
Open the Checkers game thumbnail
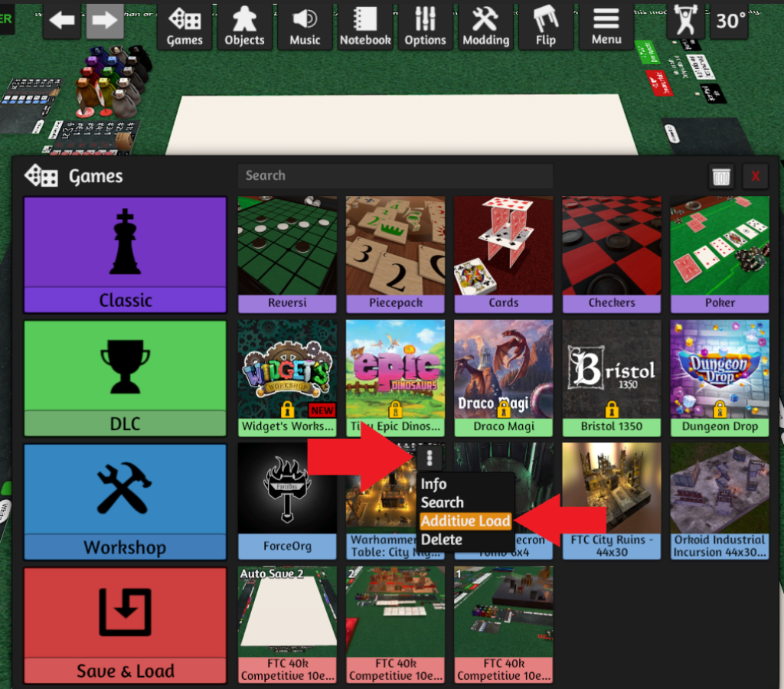tap(612, 254)
